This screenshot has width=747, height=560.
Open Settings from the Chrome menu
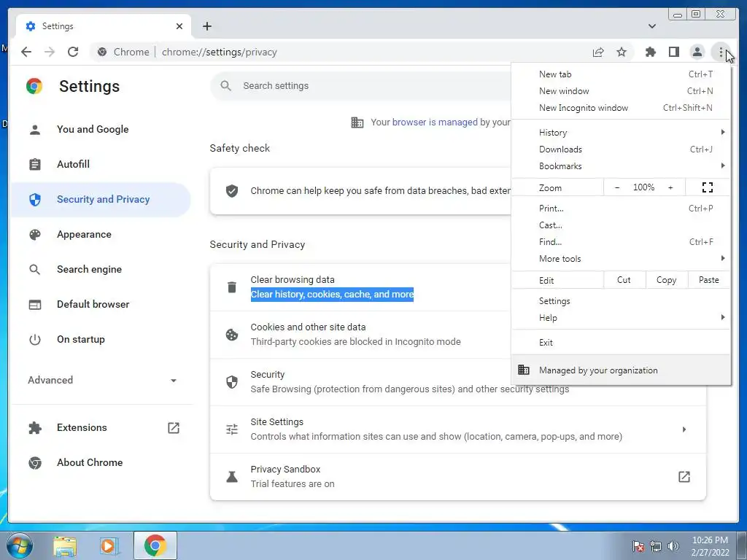click(621, 301)
